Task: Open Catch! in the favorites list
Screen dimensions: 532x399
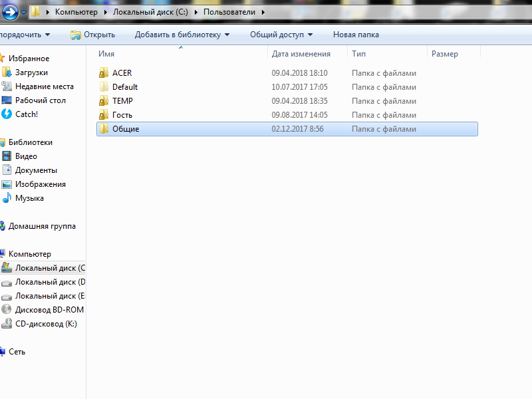Action: pos(27,114)
